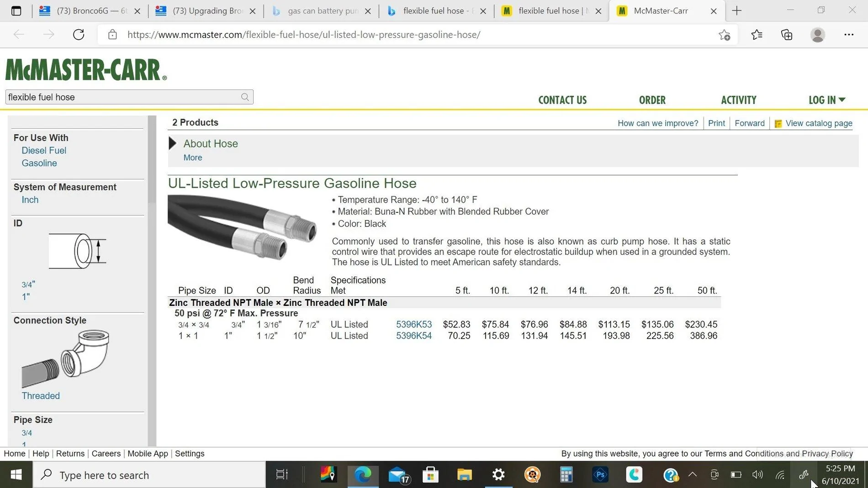Open part number 5396K53
868x488 pixels.
pos(414,324)
